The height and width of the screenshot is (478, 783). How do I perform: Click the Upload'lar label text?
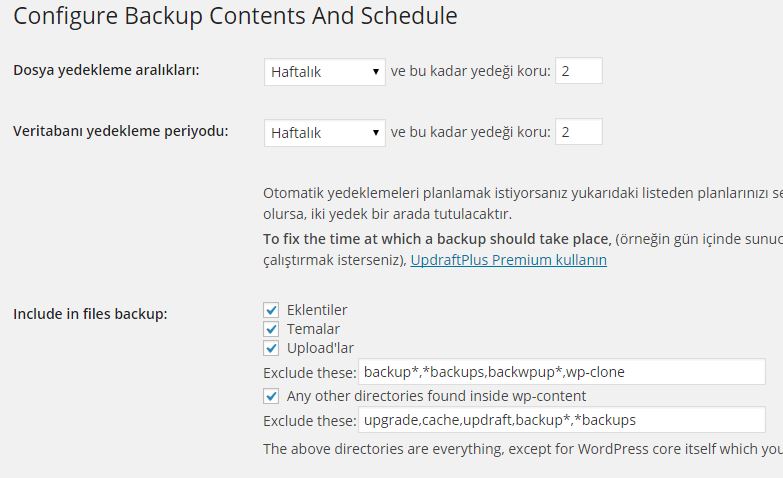coord(320,348)
